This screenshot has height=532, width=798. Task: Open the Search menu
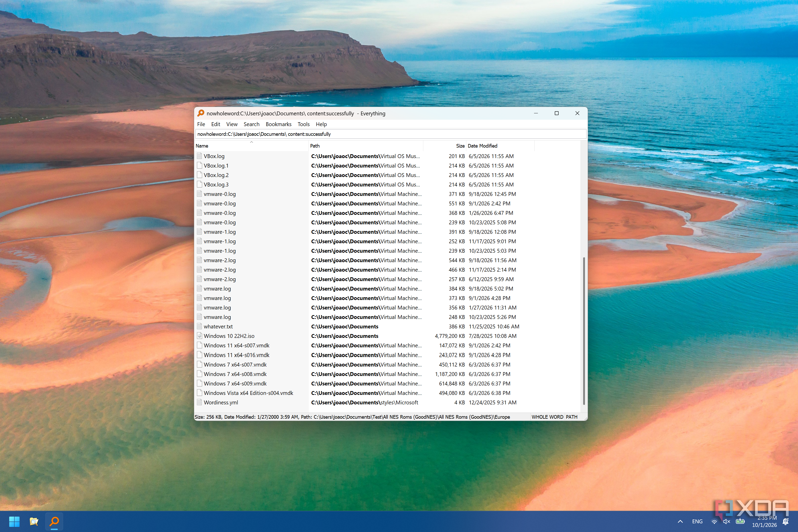[251, 124]
